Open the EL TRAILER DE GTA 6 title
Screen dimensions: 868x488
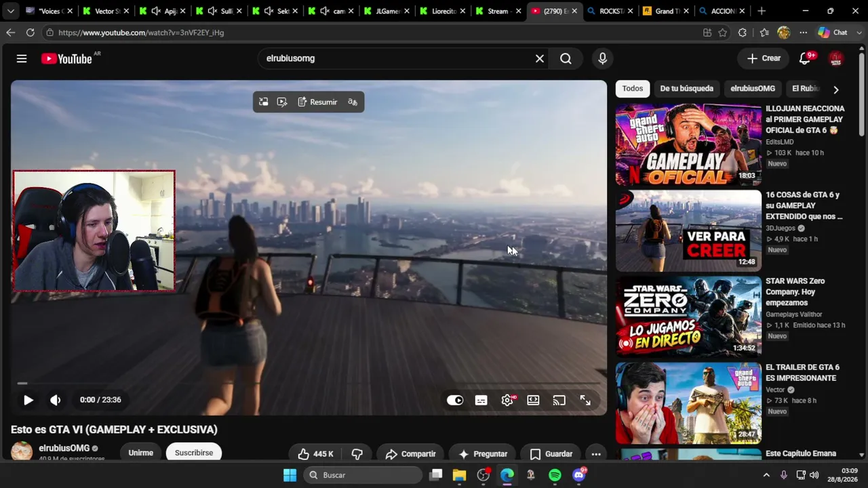[x=802, y=373]
